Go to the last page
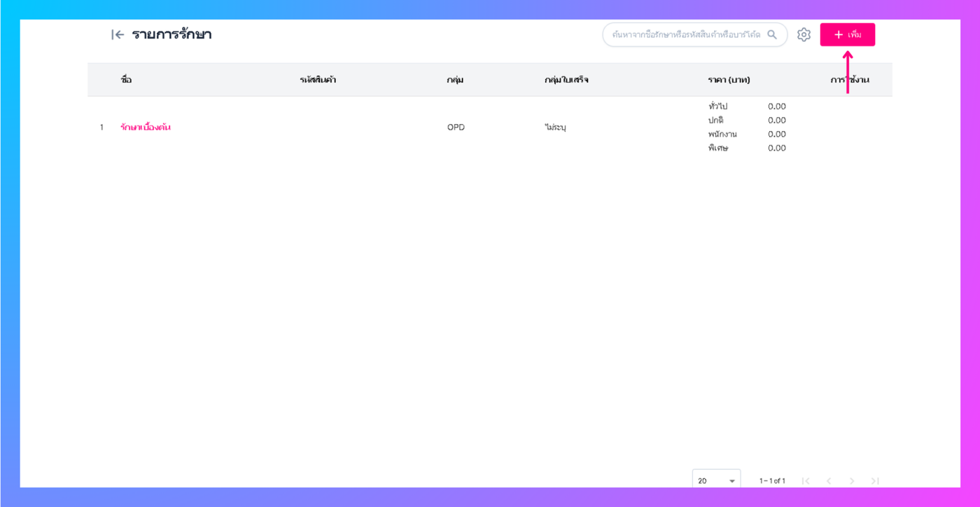The height and width of the screenshot is (507, 980). [x=874, y=481]
